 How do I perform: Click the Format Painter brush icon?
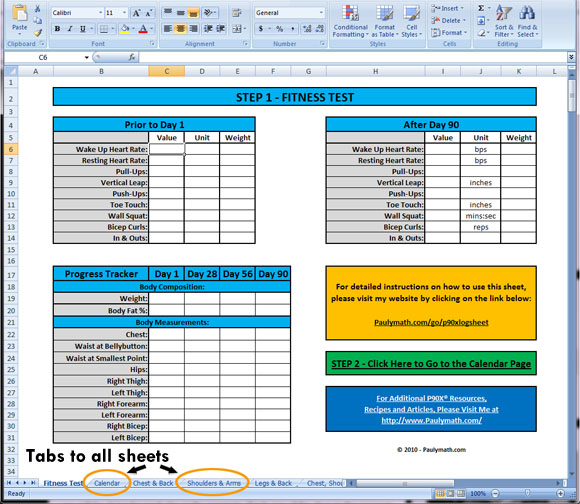click(38, 33)
